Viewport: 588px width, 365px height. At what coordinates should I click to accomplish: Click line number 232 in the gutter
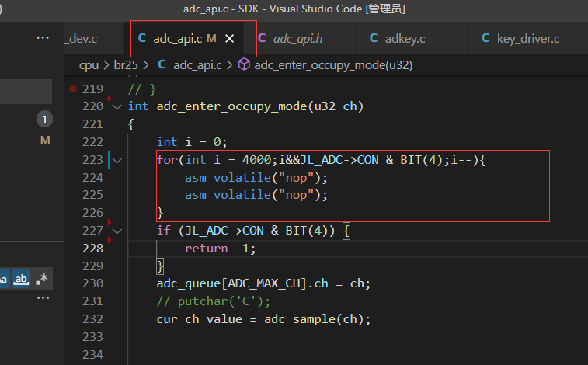tap(92, 319)
